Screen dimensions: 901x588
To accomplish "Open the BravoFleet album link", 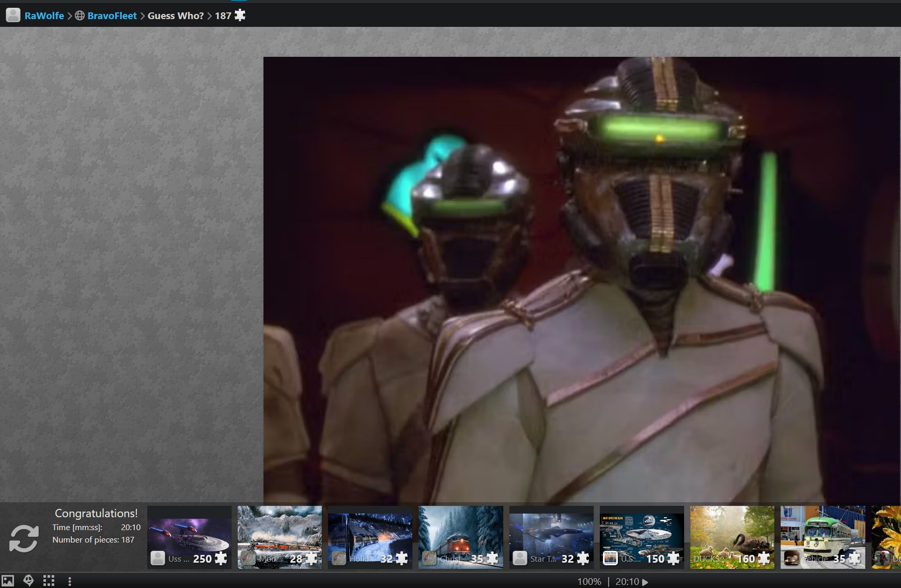I will pos(112,16).
